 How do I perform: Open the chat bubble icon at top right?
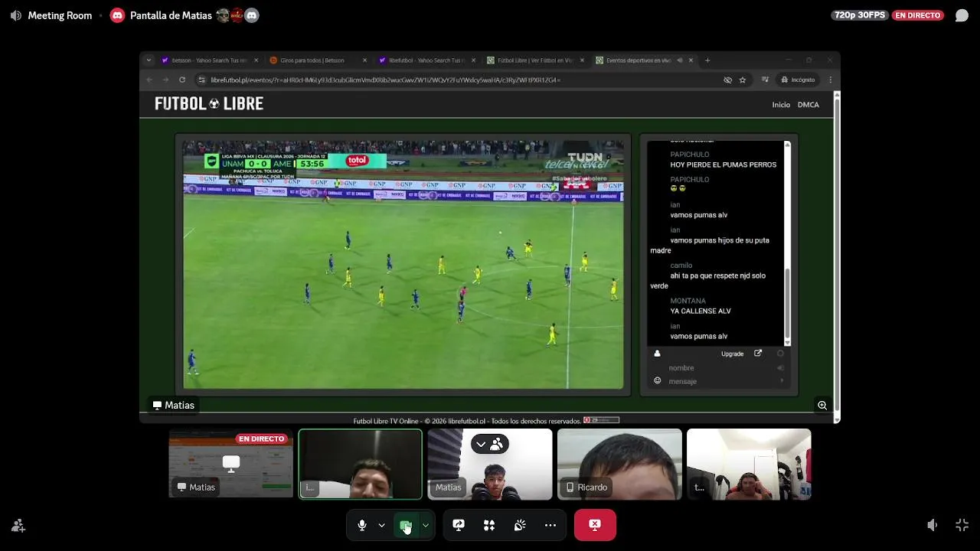point(962,15)
